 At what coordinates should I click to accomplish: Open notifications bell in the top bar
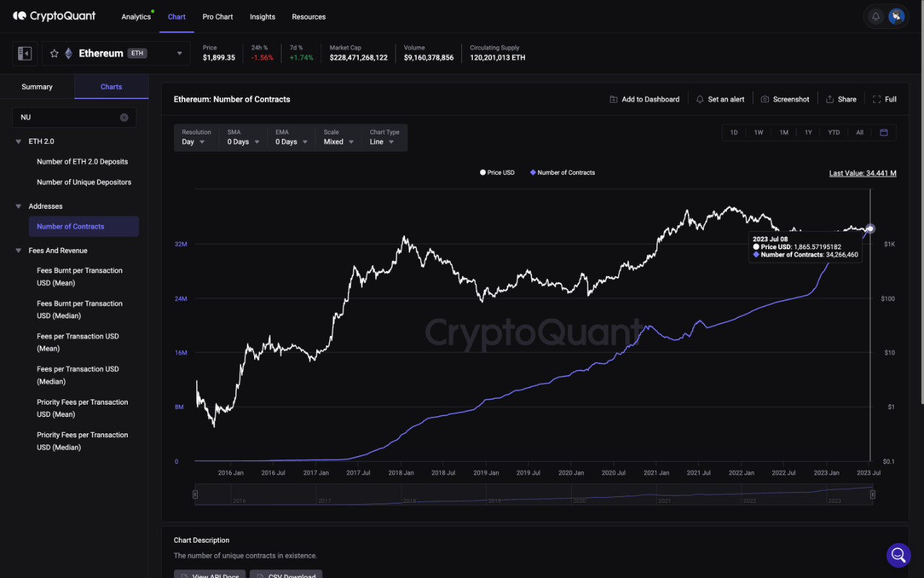pyautogui.click(x=874, y=16)
